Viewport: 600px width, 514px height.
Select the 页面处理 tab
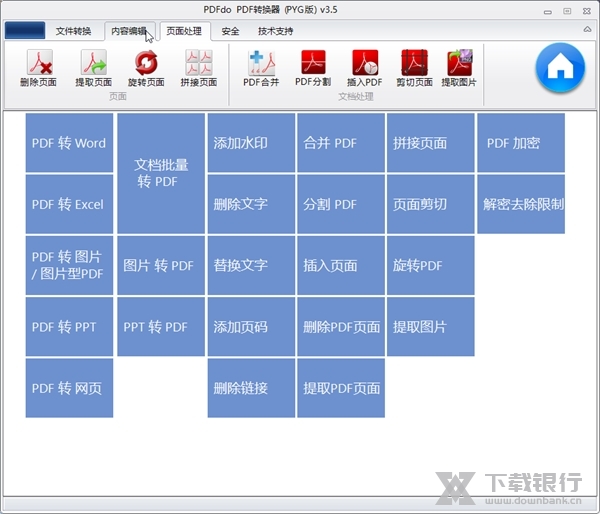(184, 31)
